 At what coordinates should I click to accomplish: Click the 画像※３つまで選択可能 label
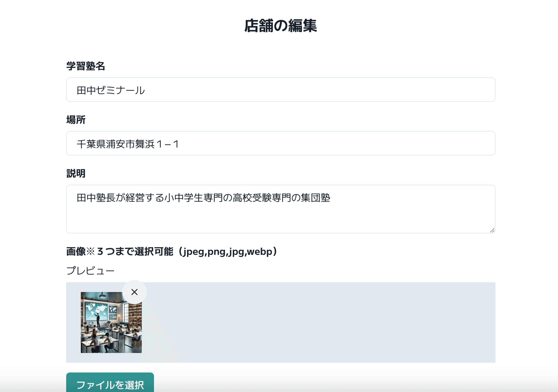[173, 251]
